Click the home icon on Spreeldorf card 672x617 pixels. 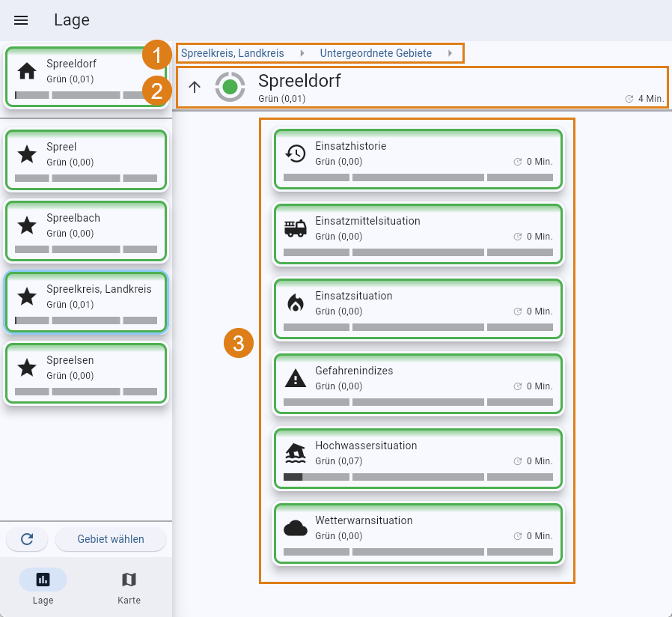pyautogui.click(x=27, y=71)
